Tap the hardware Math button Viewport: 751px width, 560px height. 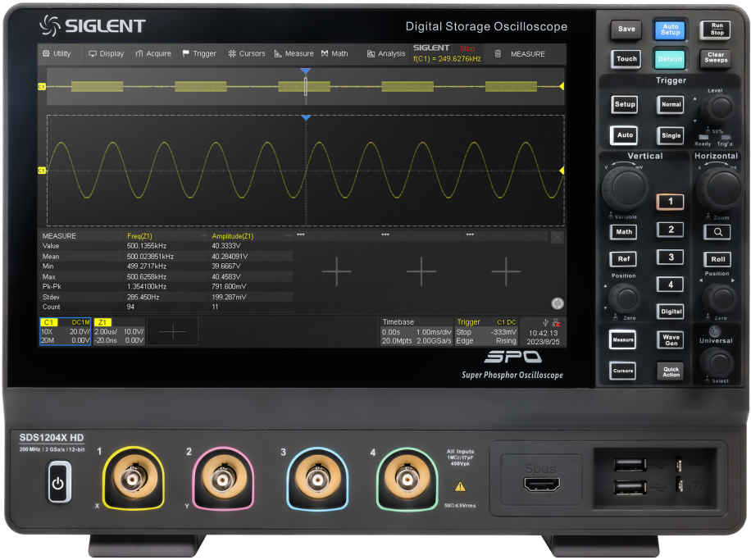[624, 232]
